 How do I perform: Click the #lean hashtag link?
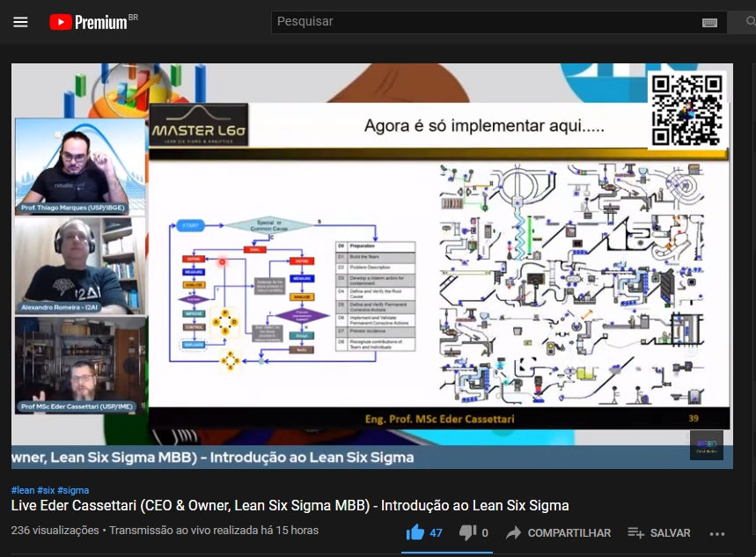[23, 490]
